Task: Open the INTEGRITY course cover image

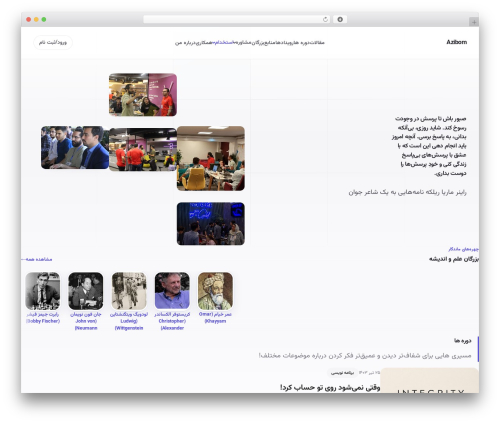Action: click(x=430, y=380)
